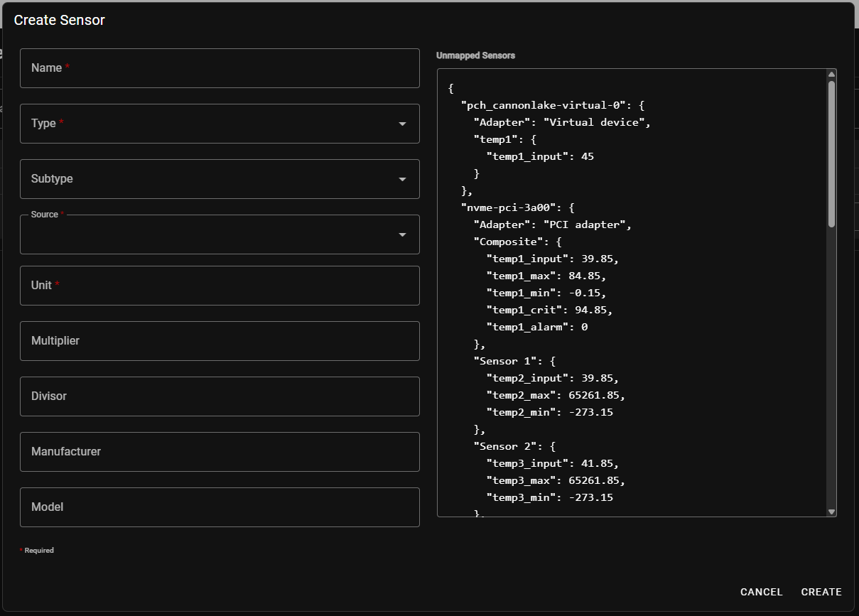Click the Multiplier input field
The image size is (859, 616).
pos(213,341)
